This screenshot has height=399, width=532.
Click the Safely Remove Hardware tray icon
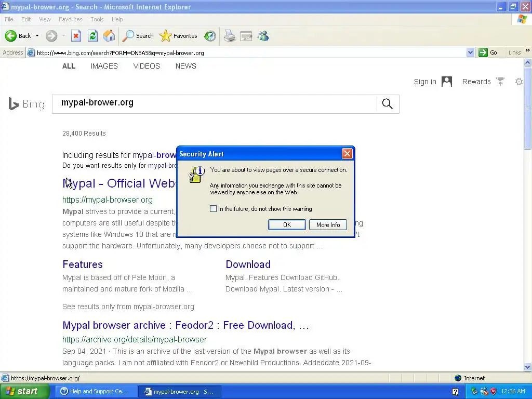click(x=474, y=392)
